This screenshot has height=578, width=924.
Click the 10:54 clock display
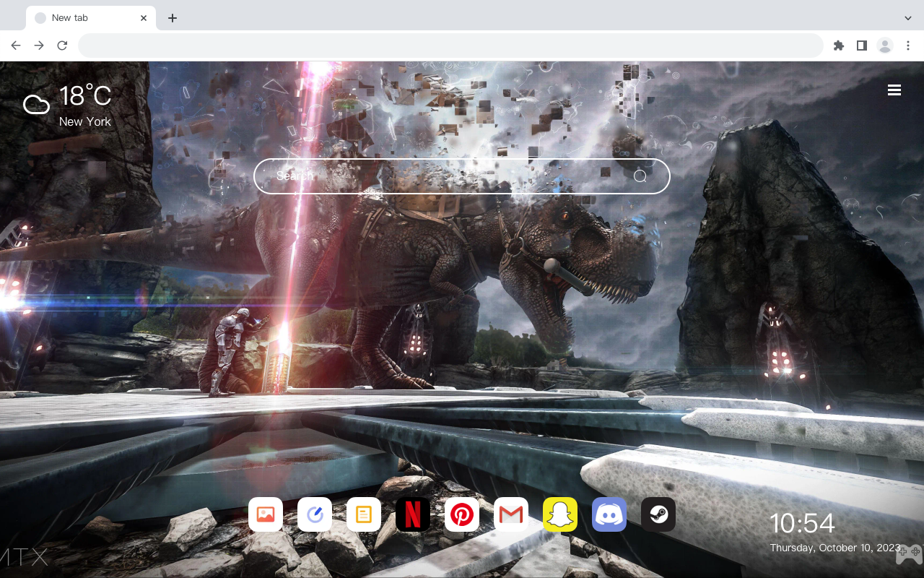802,523
